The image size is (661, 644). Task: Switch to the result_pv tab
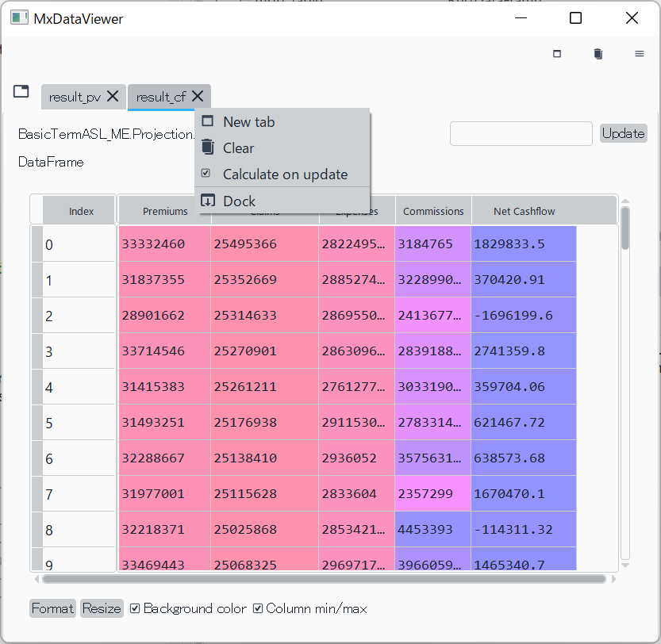click(75, 97)
